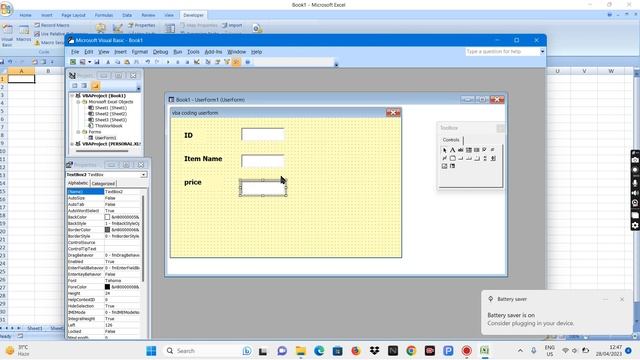Select UserForm1 in project tree
The image size is (640, 360).
[x=105, y=138]
